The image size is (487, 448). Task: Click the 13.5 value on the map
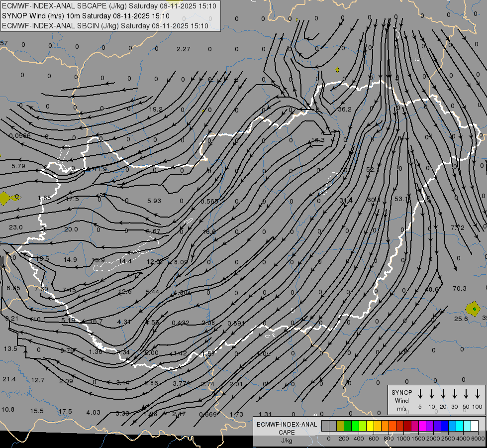10,349
